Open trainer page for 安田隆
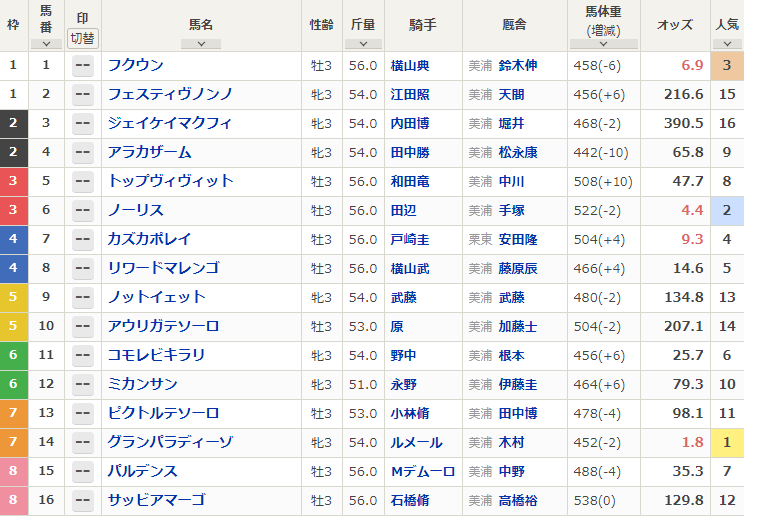Viewport: 765px width, 517px height. (517, 240)
